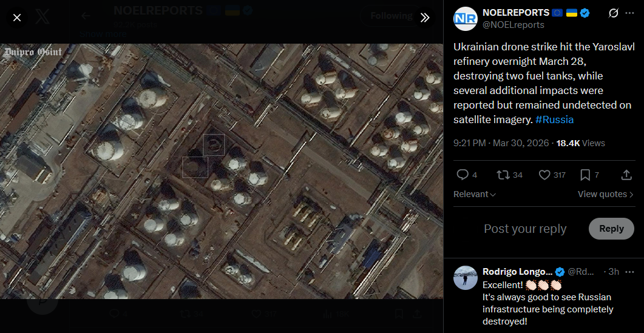Click Rodrigo's reply text 'Excellent!'
644x333 pixels.
click(x=503, y=284)
